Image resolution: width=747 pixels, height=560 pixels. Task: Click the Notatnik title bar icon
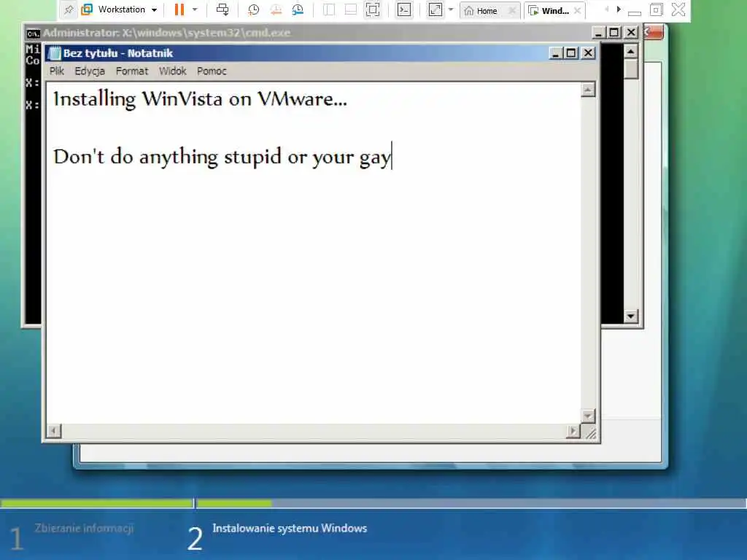click(x=55, y=52)
